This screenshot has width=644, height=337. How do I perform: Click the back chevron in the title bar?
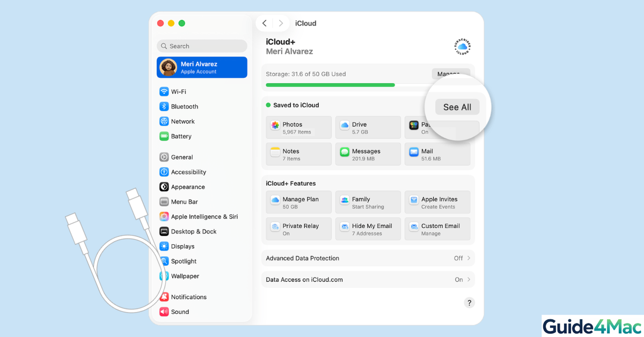(264, 23)
